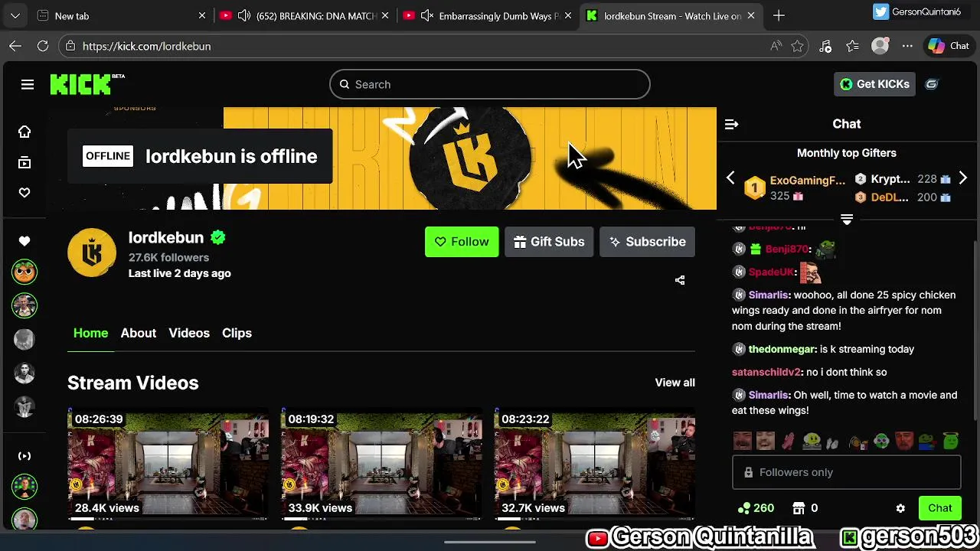
Task: Open the orange cartoon channel avatar
Action: click(24, 272)
